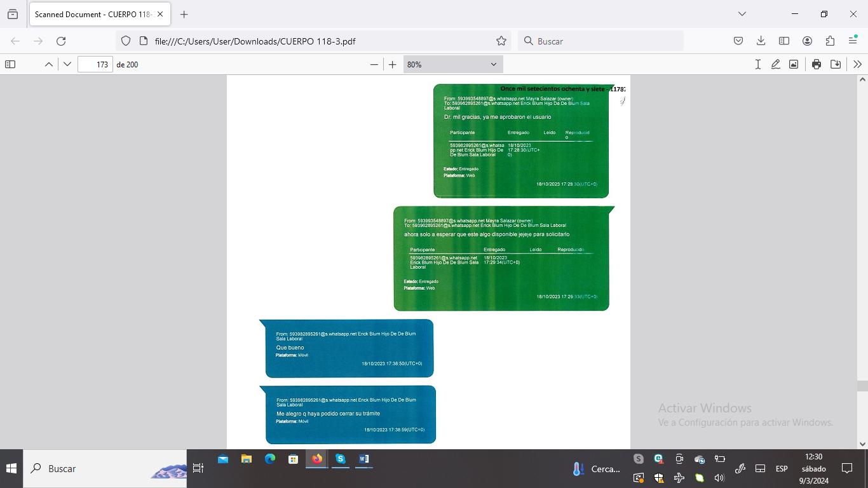This screenshot has width=868, height=488.
Task: Open a new Firefox tab
Action: point(184,14)
